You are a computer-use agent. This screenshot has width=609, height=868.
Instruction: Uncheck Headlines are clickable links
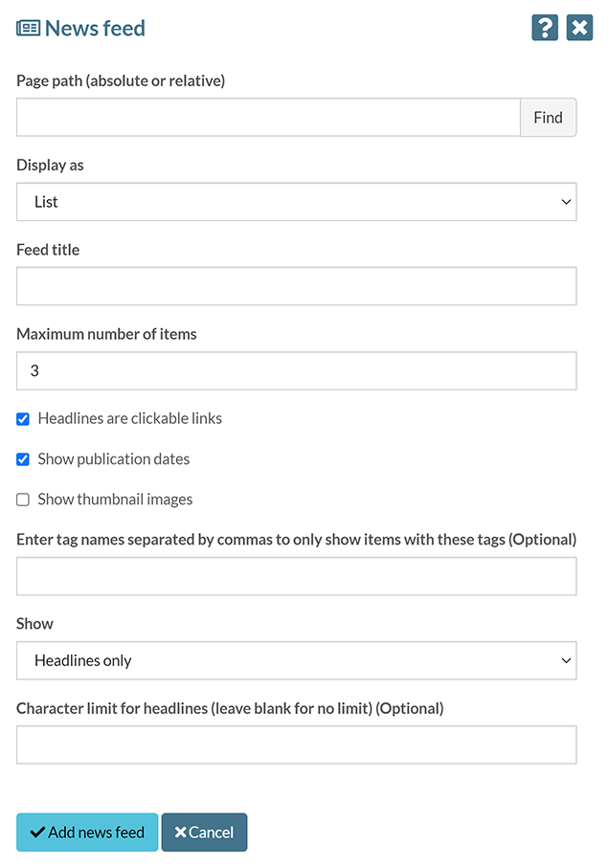(x=23, y=419)
